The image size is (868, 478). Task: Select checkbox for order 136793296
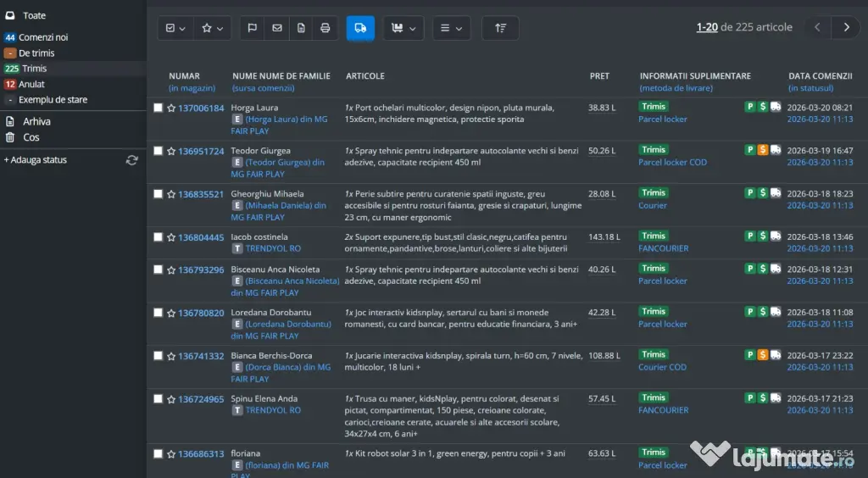coord(158,270)
